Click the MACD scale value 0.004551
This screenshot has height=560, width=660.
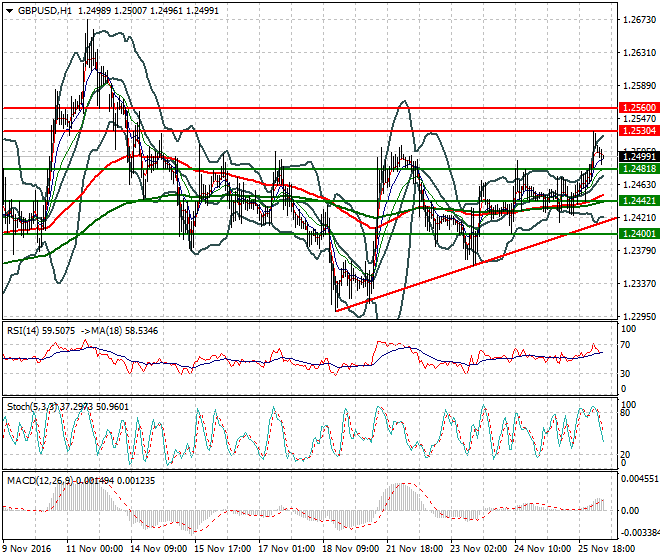pyautogui.click(x=640, y=479)
